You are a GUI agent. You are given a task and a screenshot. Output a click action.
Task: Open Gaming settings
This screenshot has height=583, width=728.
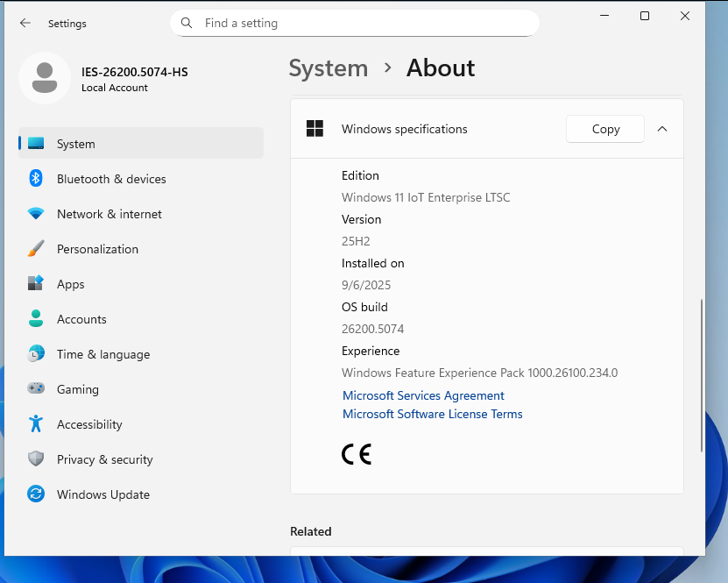141,389
